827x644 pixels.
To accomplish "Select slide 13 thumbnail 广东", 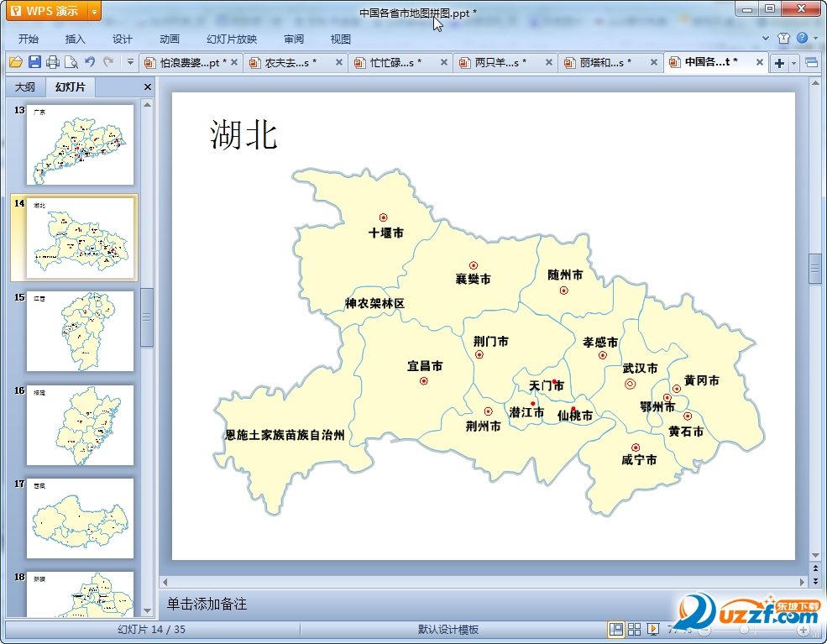I will 80,144.
